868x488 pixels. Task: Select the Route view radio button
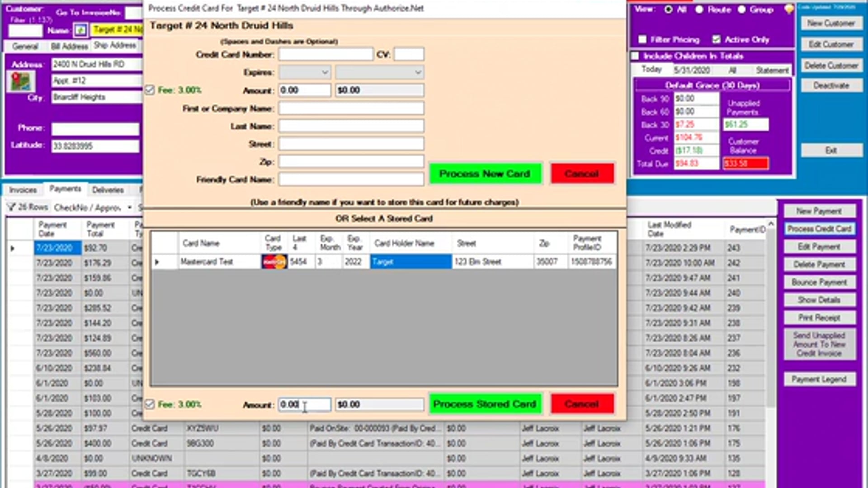click(x=699, y=9)
